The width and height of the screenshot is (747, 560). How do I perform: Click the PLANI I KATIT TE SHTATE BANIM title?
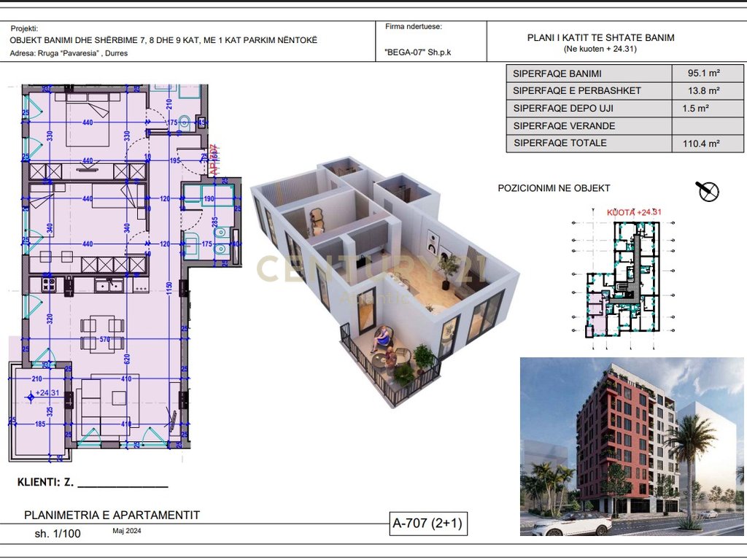[600, 38]
